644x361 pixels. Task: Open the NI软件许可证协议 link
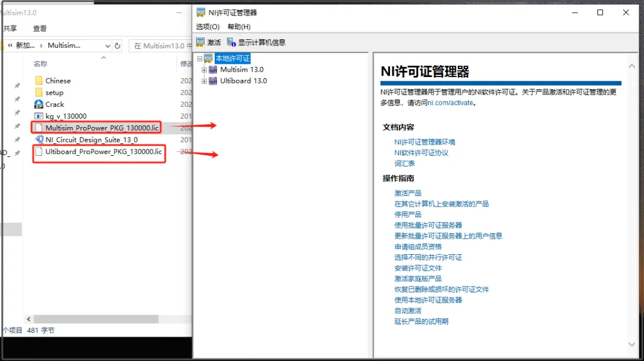coord(422,153)
